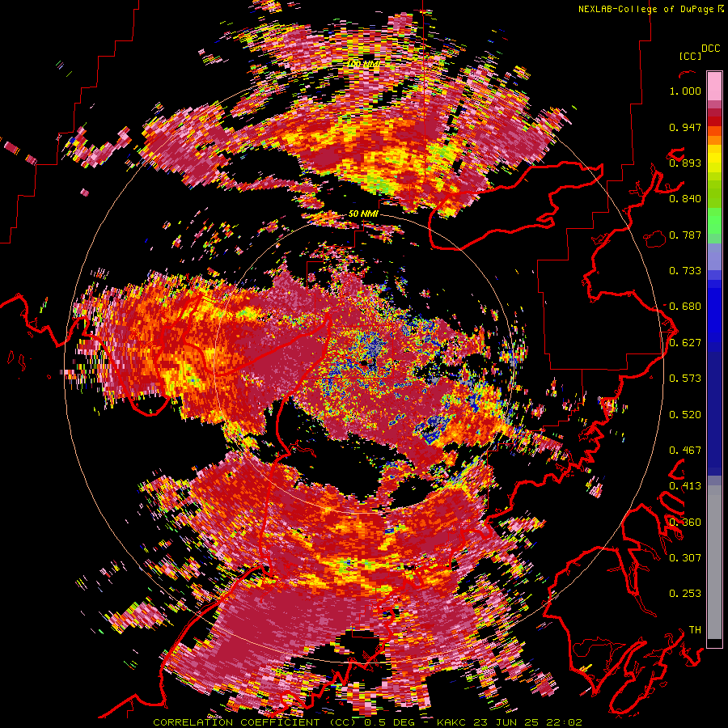
Task: Click the 0.733 legend value
Action: coord(685,271)
